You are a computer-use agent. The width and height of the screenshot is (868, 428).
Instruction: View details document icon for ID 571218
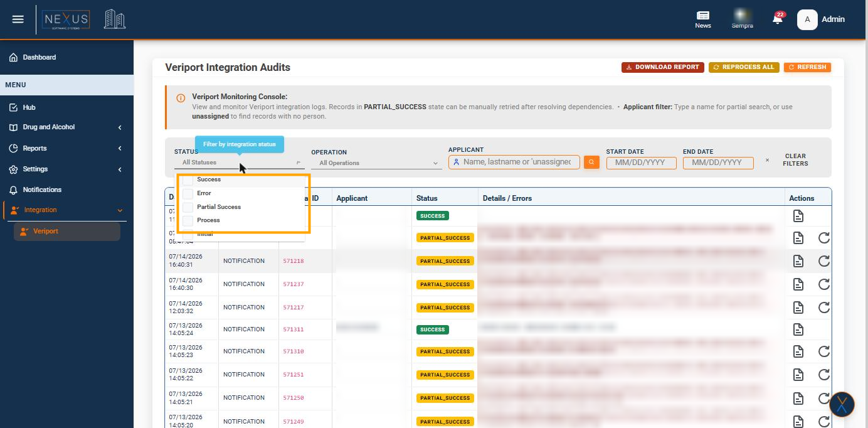798,261
